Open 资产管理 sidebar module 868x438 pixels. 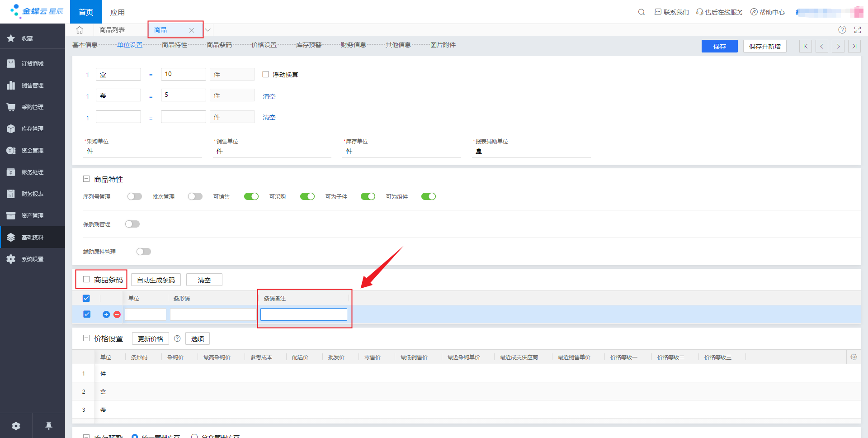click(33, 216)
